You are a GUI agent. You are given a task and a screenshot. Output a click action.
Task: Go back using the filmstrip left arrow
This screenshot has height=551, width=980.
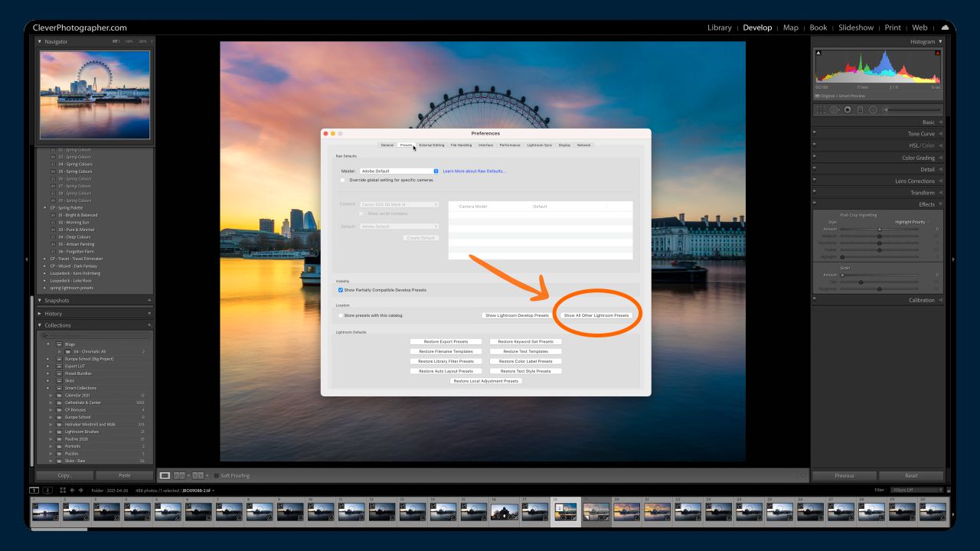coord(72,490)
